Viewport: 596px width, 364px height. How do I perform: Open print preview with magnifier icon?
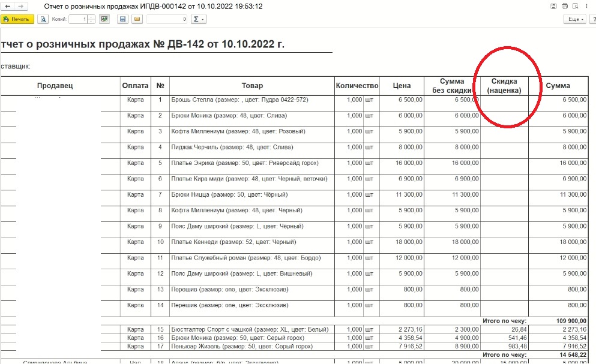(x=43, y=19)
